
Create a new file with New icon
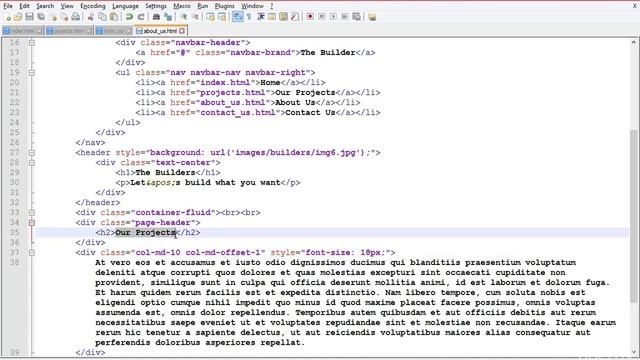pos(7,17)
